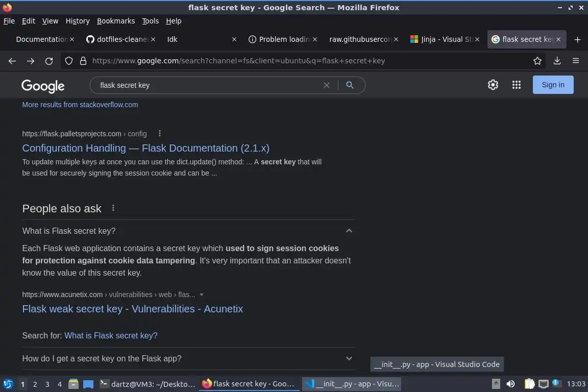Open the file manager taskbar icon
This screenshot has width=588, height=392.
[x=73, y=384]
